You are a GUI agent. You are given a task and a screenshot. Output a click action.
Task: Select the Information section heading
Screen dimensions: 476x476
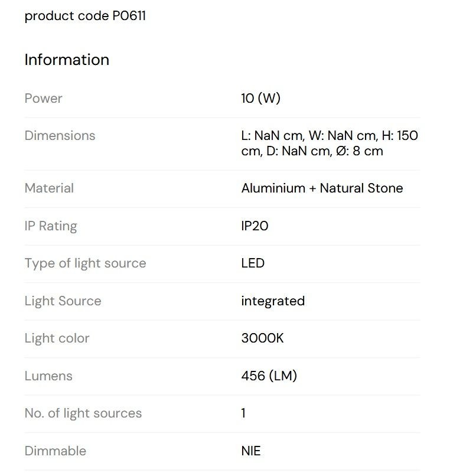(x=67, y=60)
